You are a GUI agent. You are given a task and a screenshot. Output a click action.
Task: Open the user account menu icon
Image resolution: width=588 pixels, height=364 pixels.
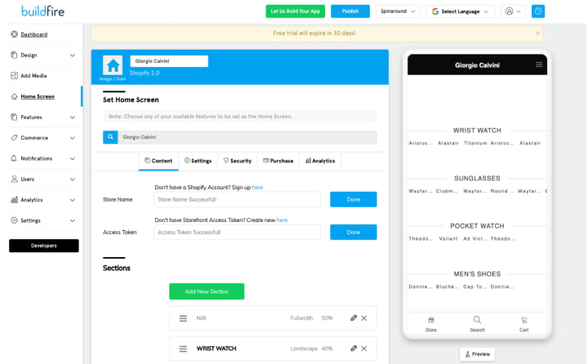(x=513, y=11)
